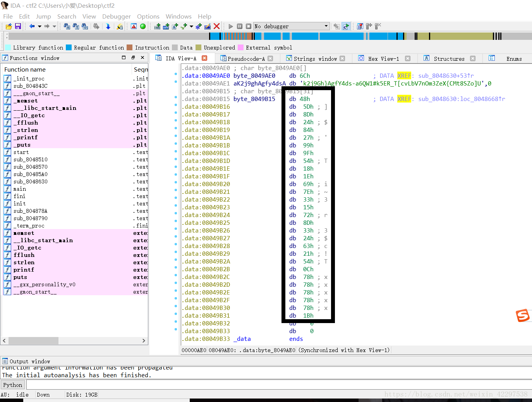Image resolution: width=532 pixels, height=402 pixels.
Task: Select the main function in the list
Action: pos(20,189)
